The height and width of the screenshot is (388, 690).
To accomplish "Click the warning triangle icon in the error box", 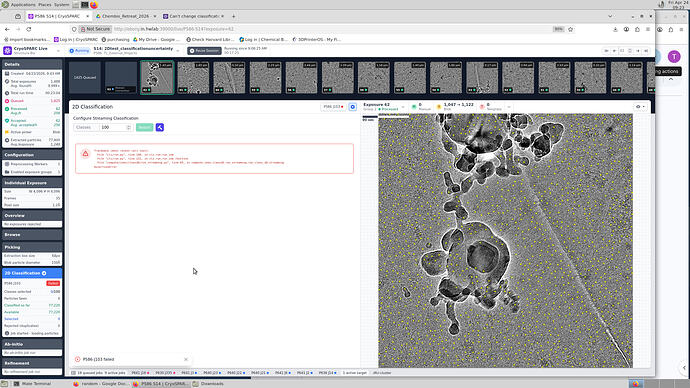I will tap(85, 154).
